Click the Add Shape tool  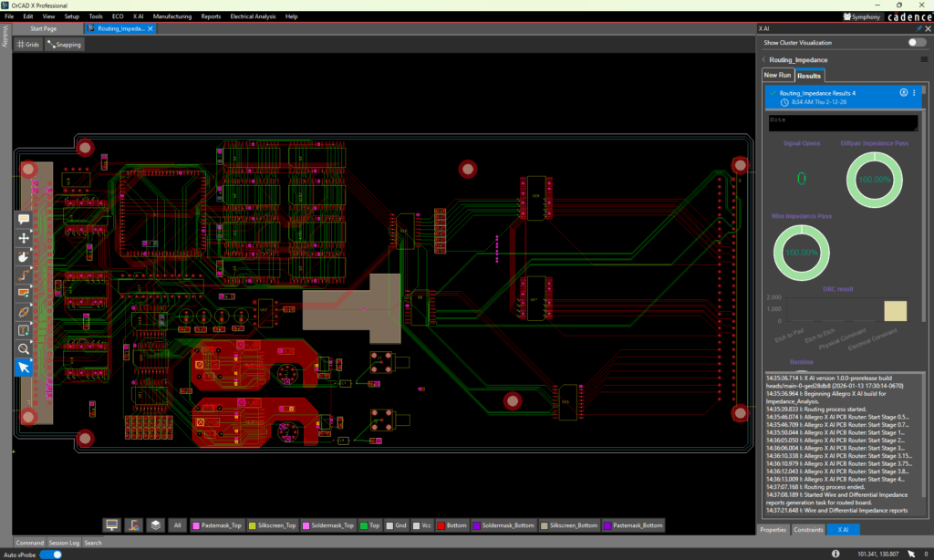(x=24, y=293)
